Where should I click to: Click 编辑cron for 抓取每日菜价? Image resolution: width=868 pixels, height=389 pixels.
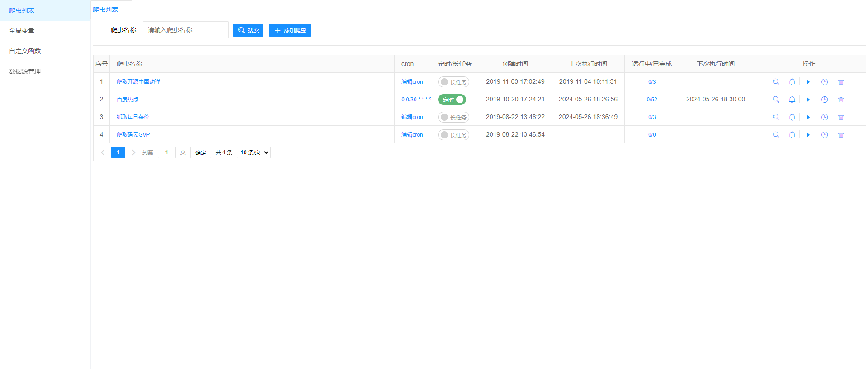[x=412, y=117]
